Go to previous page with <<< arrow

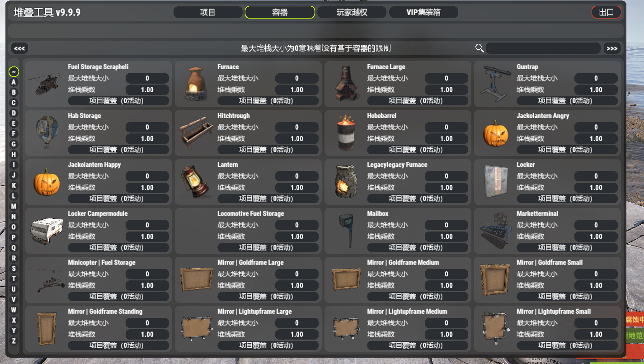pos(20,48)
